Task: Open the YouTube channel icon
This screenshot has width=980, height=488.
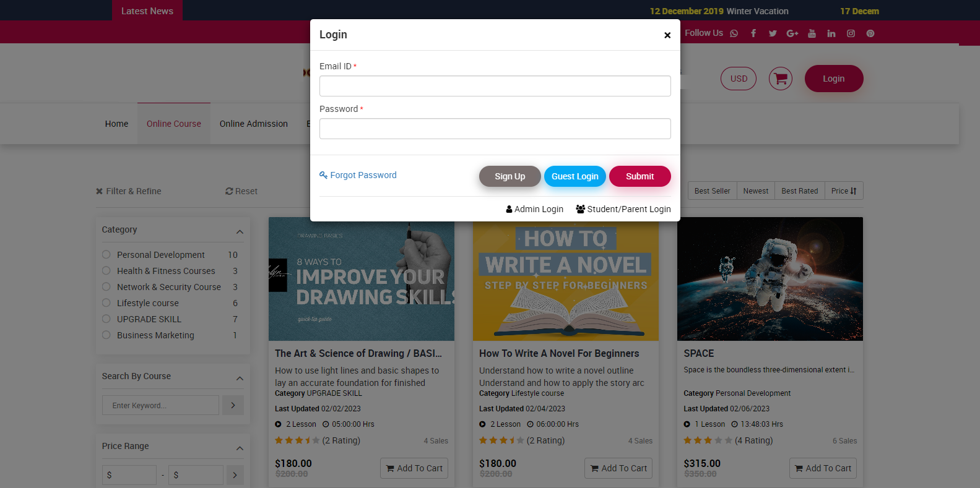Action: pyautogui.click(x=812, y=33)
